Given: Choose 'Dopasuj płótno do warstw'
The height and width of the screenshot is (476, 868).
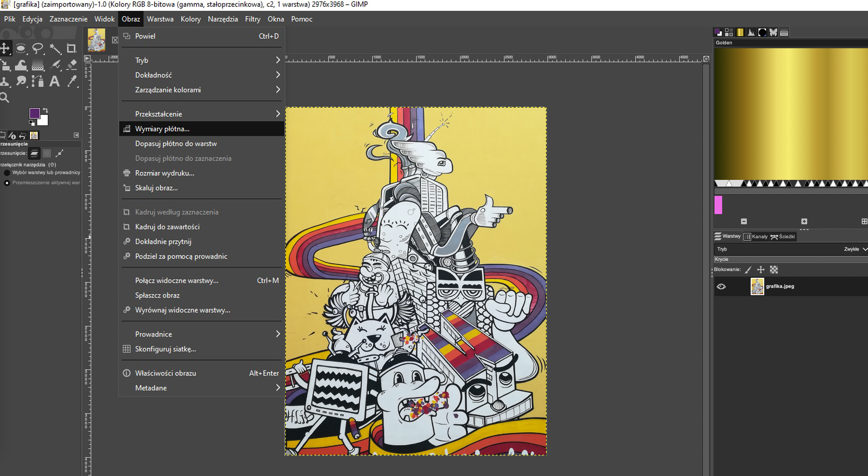Looking at the screenshot, I should pyautogui.click(x=202, y=144).
